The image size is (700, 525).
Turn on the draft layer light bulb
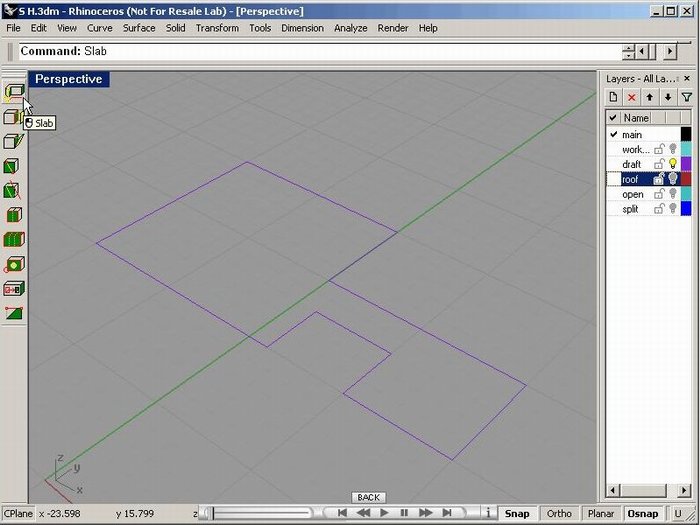coord(673,164)
